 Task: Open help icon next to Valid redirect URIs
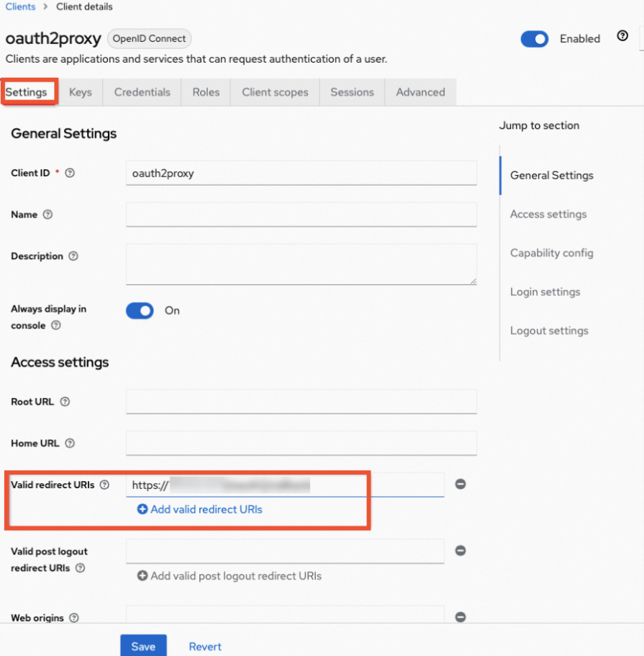click(x=104, y=485)
